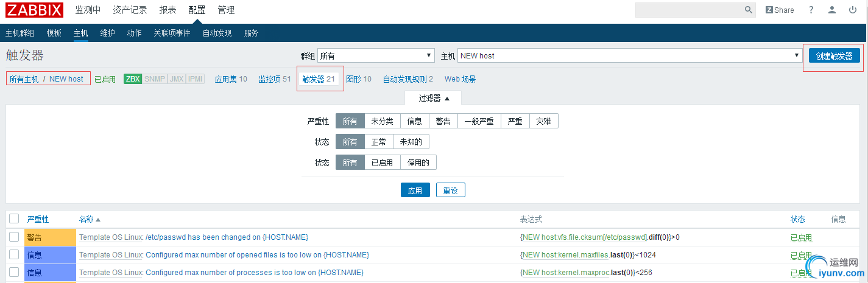Set severity filter to 一般严重
868x283 pixels.
(479, 121)
